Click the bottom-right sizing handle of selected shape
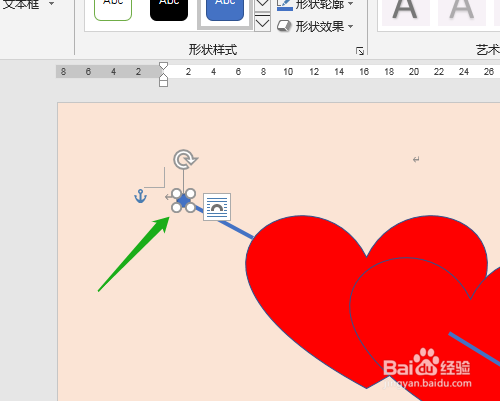This screenshot has height=401, width=500. [x=190, y=207]
